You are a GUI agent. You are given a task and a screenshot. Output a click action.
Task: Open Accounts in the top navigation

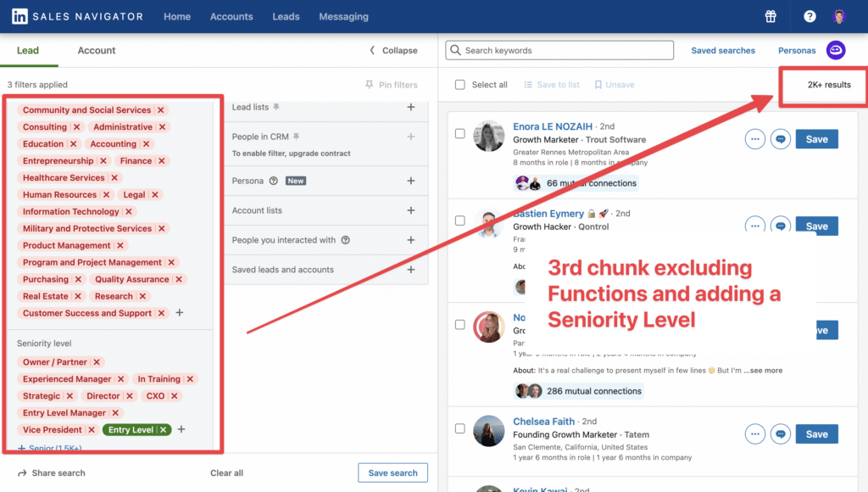tap(231, 17)
